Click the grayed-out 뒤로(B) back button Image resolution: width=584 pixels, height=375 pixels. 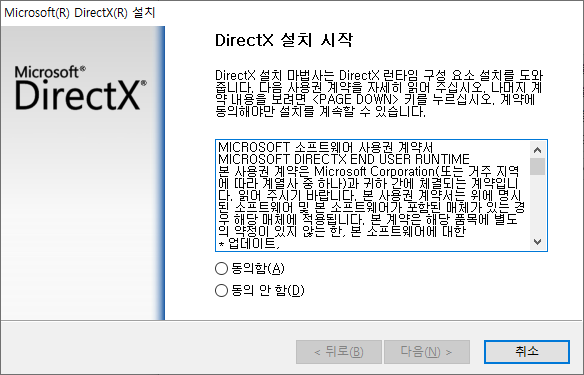pyautogui.click(x=339, y=352)
